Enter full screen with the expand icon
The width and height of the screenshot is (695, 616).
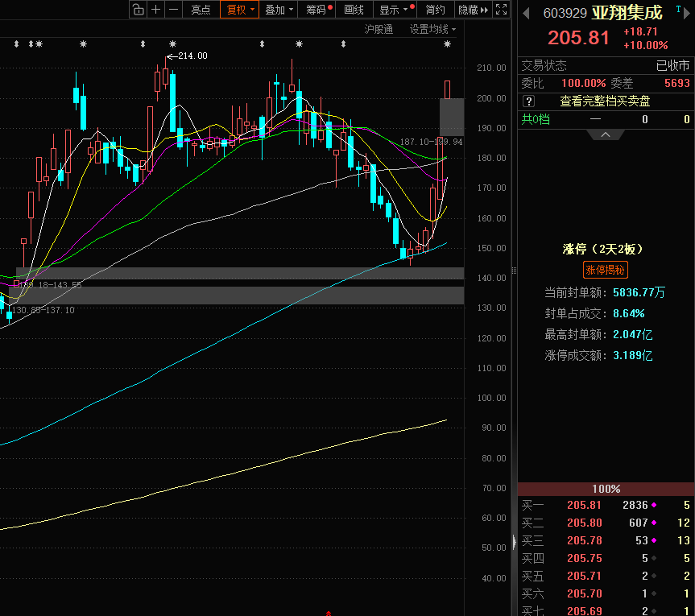(x=501, y=10)
